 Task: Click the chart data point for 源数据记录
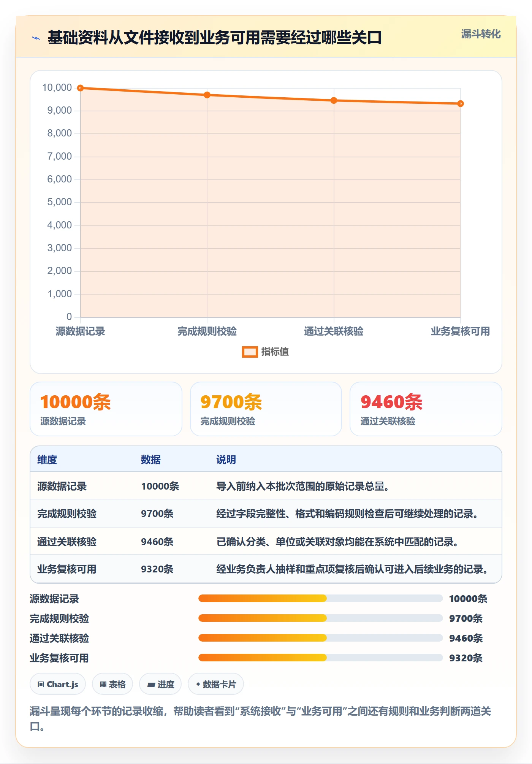pyautogui.click(x=80, y=88)
